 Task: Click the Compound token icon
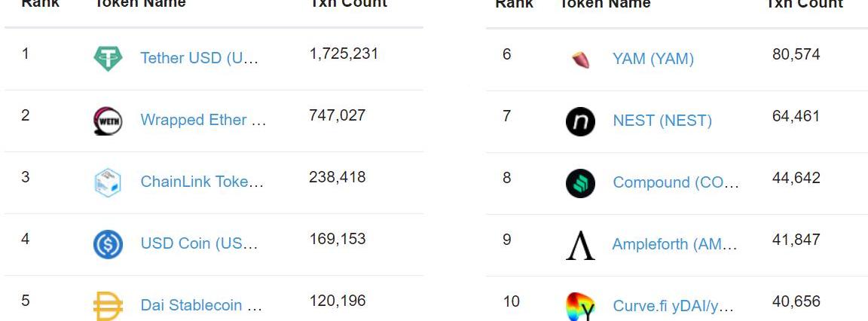click(x=580, y=183)
